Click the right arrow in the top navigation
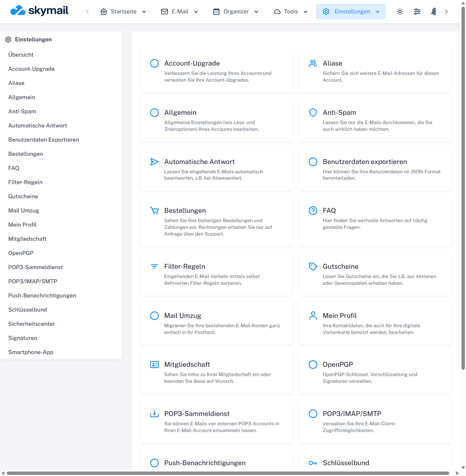The image size is (466, 476). 446,12
